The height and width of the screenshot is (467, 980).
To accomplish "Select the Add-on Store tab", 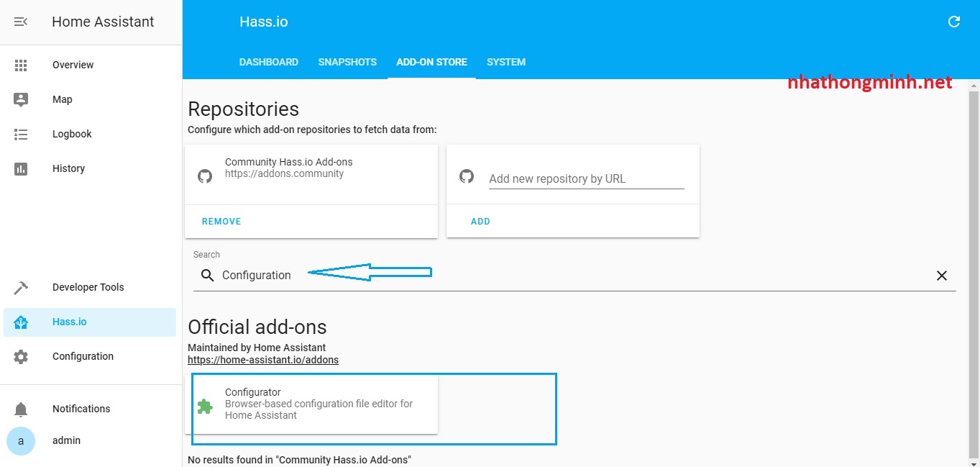I will [x=431, y=62].
